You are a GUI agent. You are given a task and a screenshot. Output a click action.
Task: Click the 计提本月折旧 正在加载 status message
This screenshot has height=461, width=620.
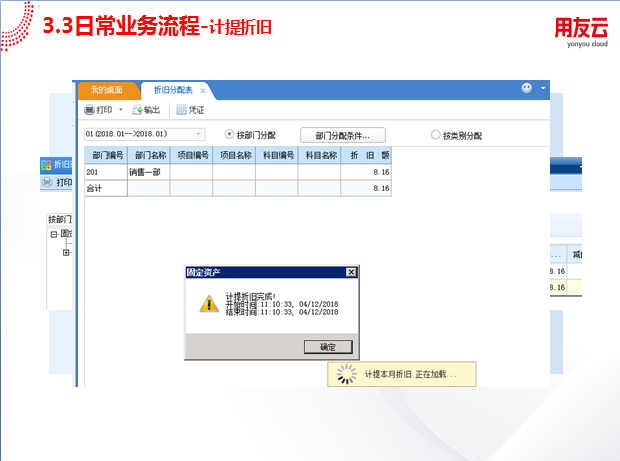coord(410,374)
